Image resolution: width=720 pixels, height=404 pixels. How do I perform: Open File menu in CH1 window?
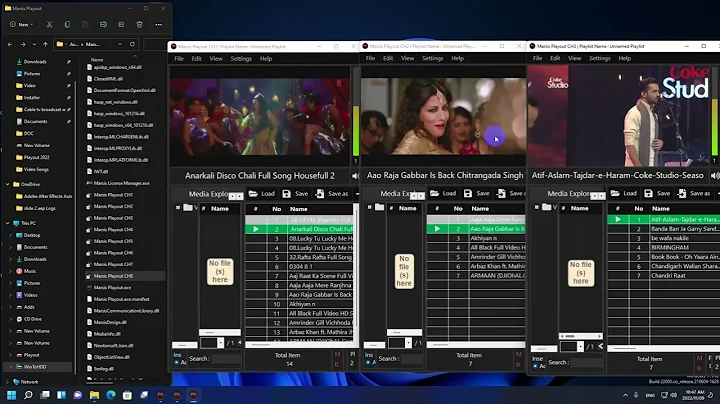(179, 59)
